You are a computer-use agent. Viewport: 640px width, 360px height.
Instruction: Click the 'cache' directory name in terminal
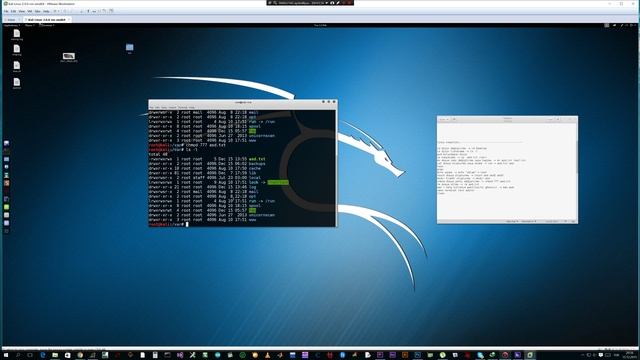point(255,168)
